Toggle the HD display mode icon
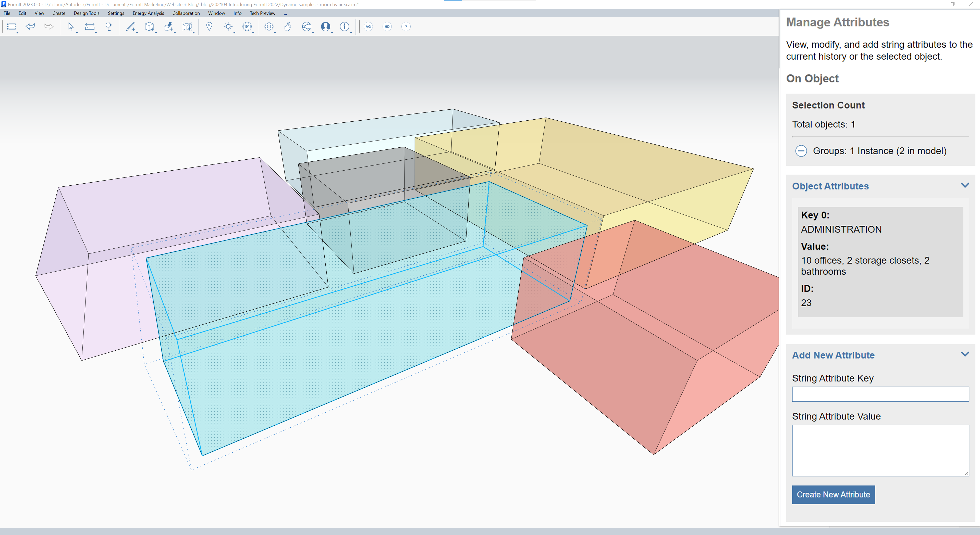Screen dimensions: 980x535 (387, 26)
